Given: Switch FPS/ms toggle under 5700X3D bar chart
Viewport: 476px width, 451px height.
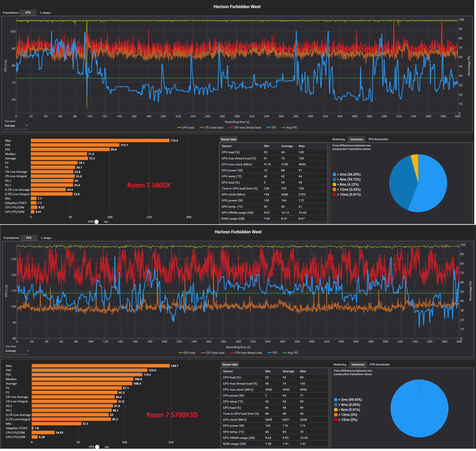Looking at the screenshot, I should point(98,447).
